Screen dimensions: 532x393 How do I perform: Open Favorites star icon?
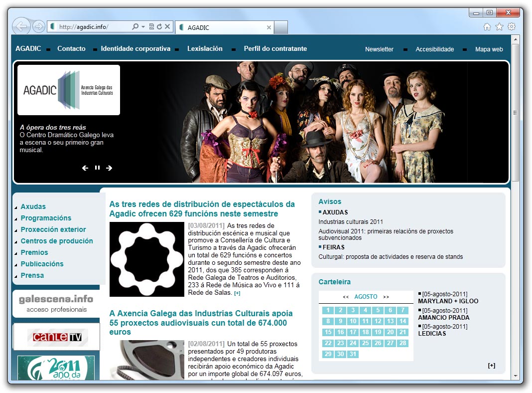[x=499, y=27]
